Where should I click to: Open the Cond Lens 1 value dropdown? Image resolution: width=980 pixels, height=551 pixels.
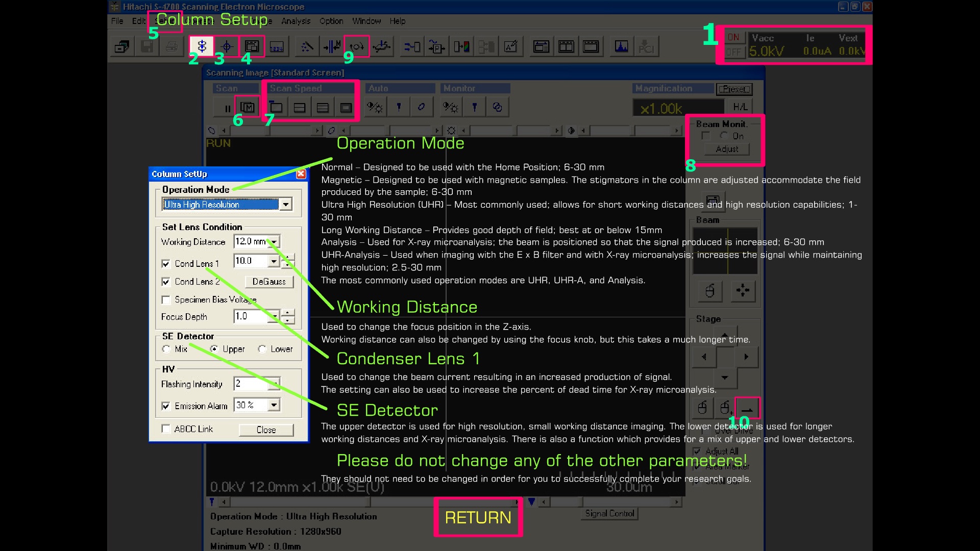[274, 261]
